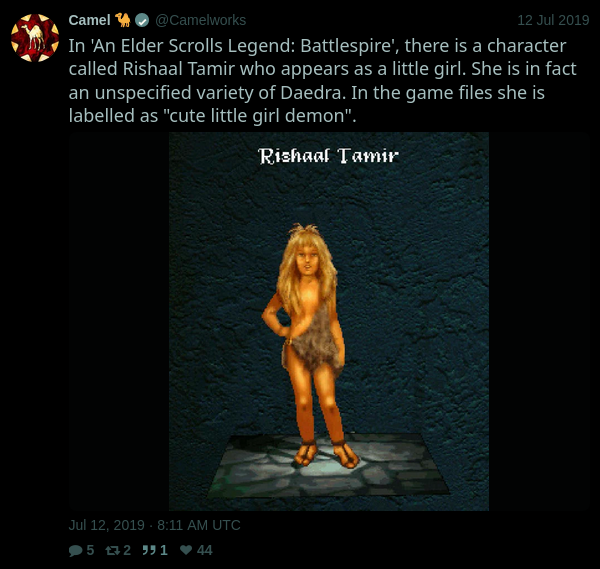The width and height of the screenshot is (600, 569).
Task: Click the likes count 44
Action: click(x=205, y=550)
